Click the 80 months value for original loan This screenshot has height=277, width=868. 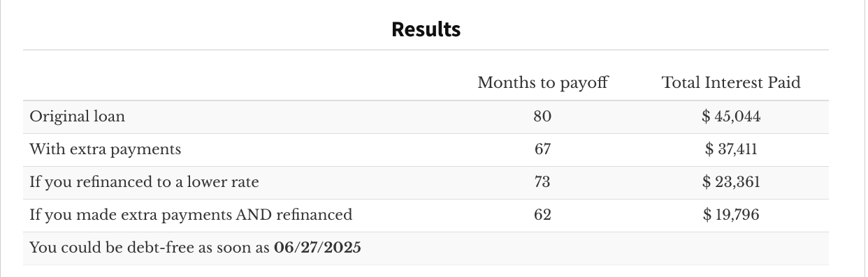click(x=543, y=117)
